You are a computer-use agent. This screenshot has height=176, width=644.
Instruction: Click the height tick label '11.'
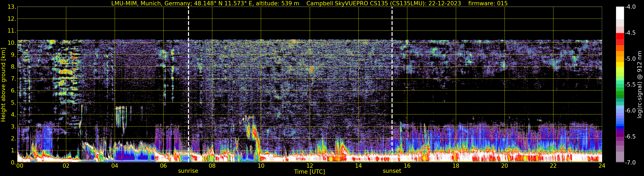point(12,31)
